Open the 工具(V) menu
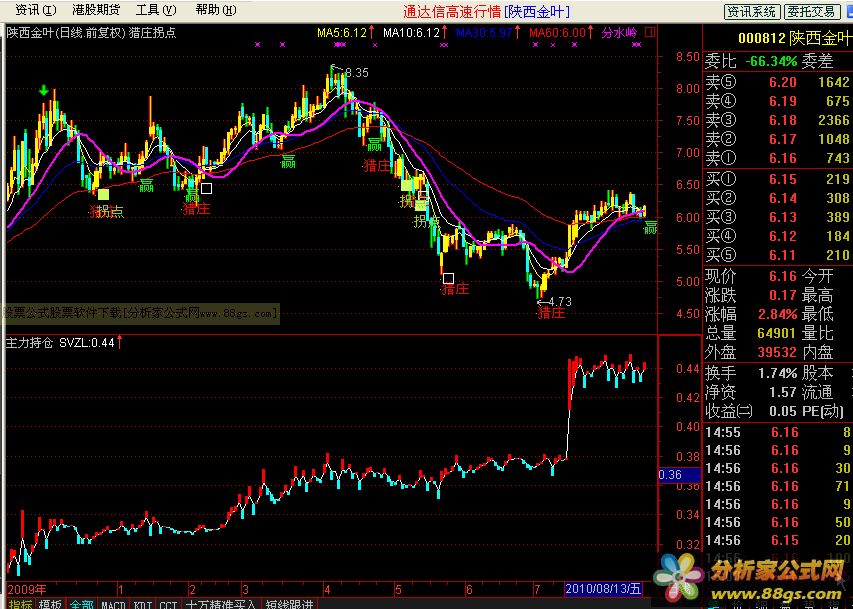853x609 pixels. coord(156,10)
